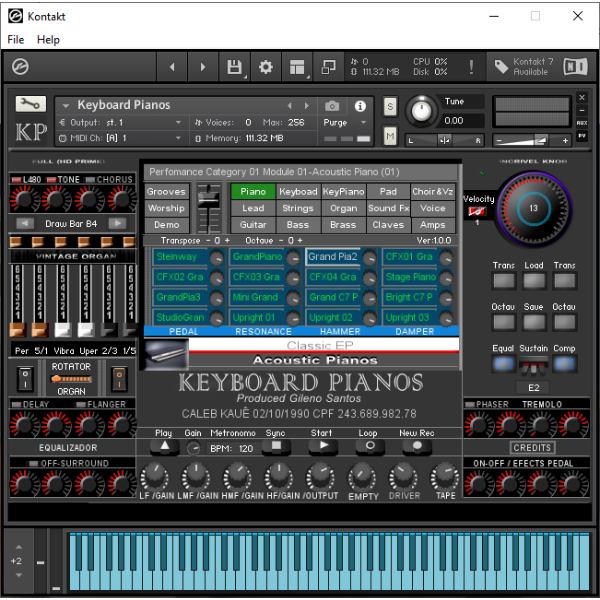The height and width of the screenshot is (600, 600).
Task: Click the Kontakt 7 Available tag
Action: pyautogui.click(x=524, y=67)
